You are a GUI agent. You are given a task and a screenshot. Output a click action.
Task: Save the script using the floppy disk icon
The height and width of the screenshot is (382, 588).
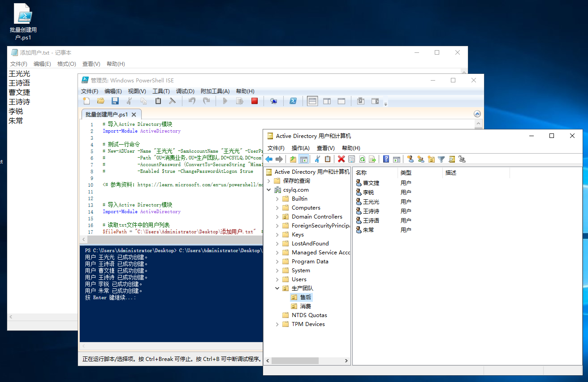coord(115,101)
